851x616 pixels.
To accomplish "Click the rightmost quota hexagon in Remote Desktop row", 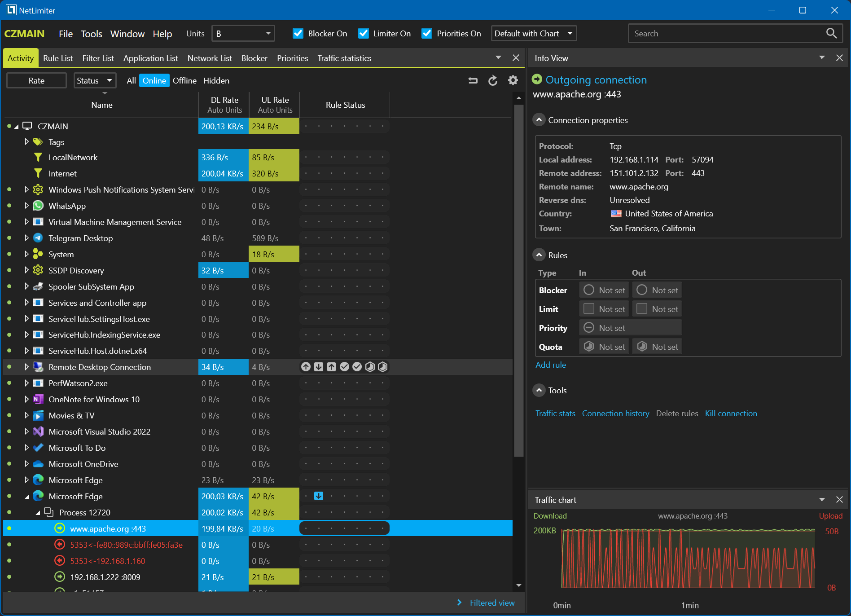I will click(x=383, y=367).
